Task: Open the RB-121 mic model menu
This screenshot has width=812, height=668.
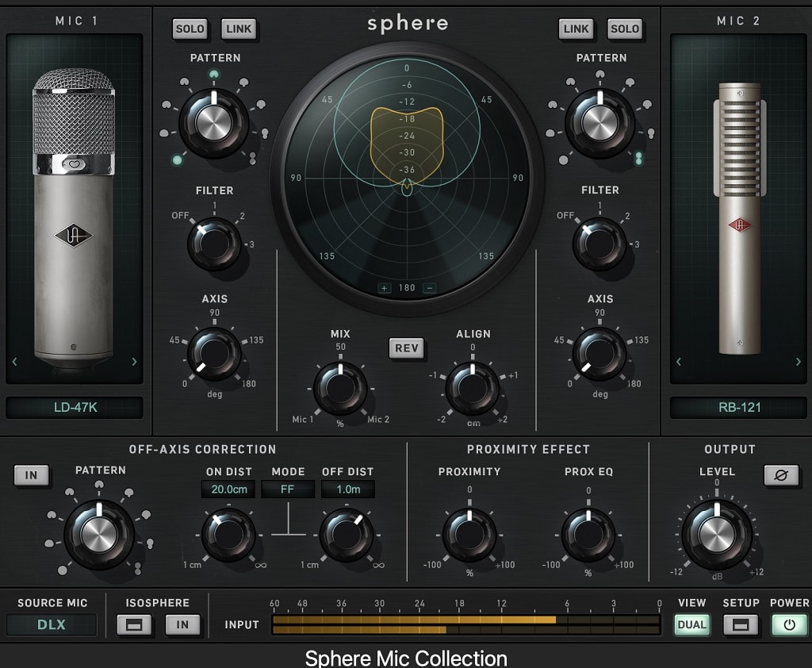Action: (738, 407)
